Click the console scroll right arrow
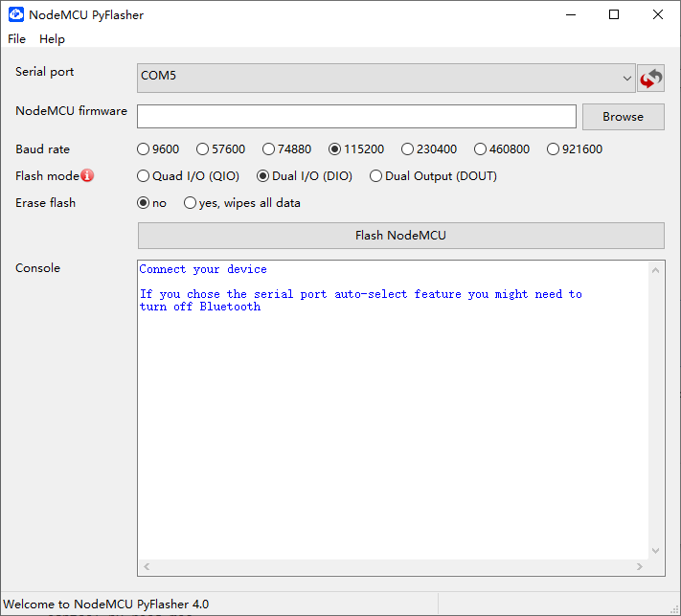The width and height of the screenshot is (681, 616). point(639,566)
